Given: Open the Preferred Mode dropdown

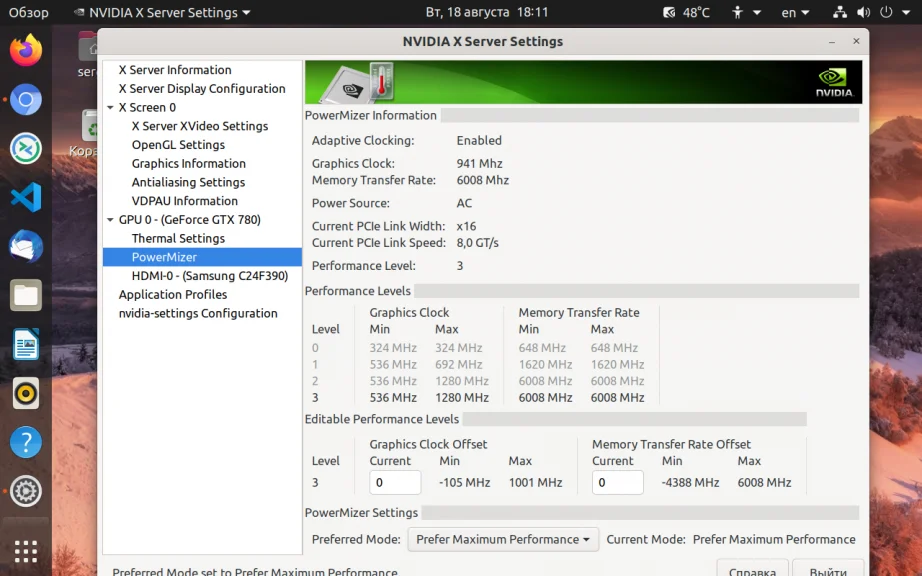Looking at the screenshot, I should point(503,540).
